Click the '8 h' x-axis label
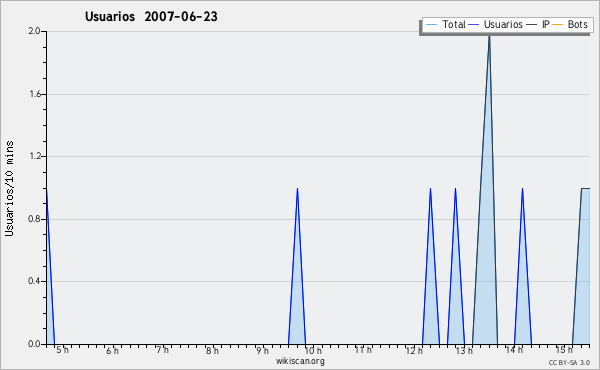The image size is (600, 370). pyautogui.click(x=212, y=350)
